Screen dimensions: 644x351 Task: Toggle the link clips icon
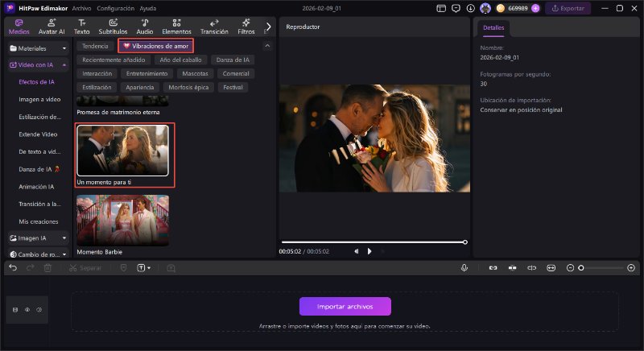tap(493, 267)
